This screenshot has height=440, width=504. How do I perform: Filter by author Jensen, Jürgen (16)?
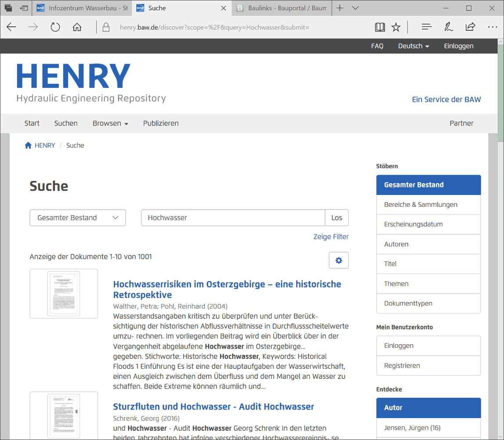pyautogui.click(x=428, y=428)
